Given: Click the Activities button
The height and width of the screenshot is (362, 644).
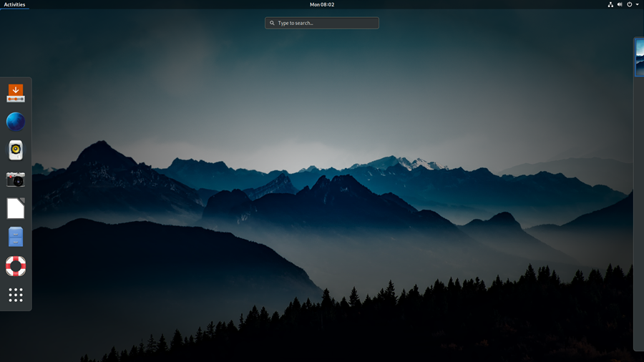Looking at the screenshot, I should click(x=14, y=4).
